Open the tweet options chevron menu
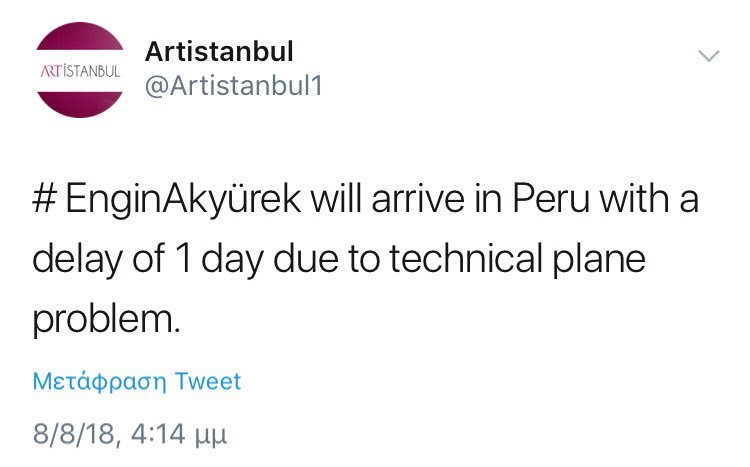This screenshot has width=750, height=467. point(708,56)
